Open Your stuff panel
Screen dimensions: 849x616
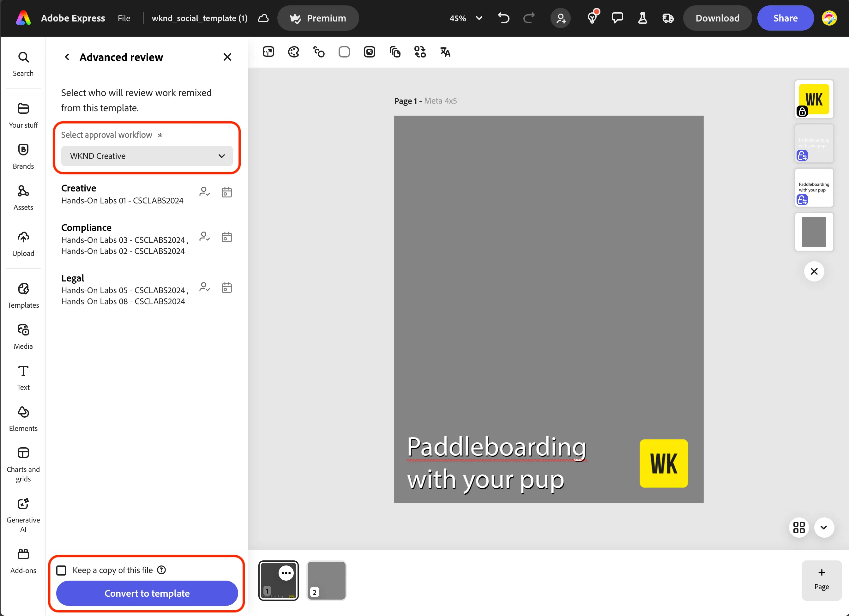[23, 116]
